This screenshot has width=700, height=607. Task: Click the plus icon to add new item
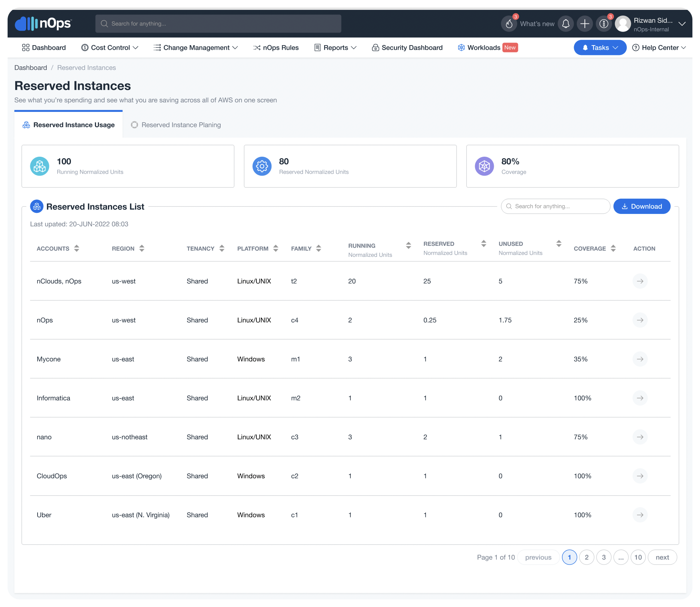pyautogui.click(x=585, y=24)
